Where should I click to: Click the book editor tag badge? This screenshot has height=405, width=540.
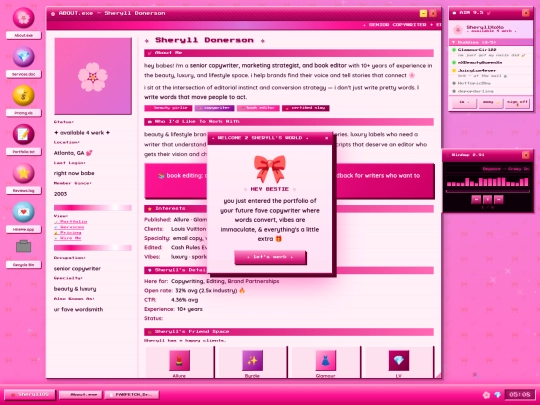pos(258,108)
